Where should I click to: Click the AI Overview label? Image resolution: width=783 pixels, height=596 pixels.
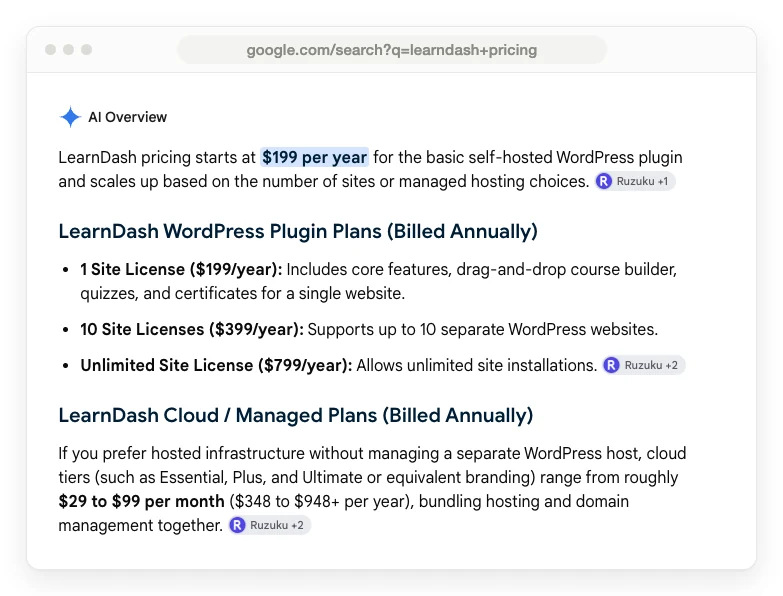(127, 117)
